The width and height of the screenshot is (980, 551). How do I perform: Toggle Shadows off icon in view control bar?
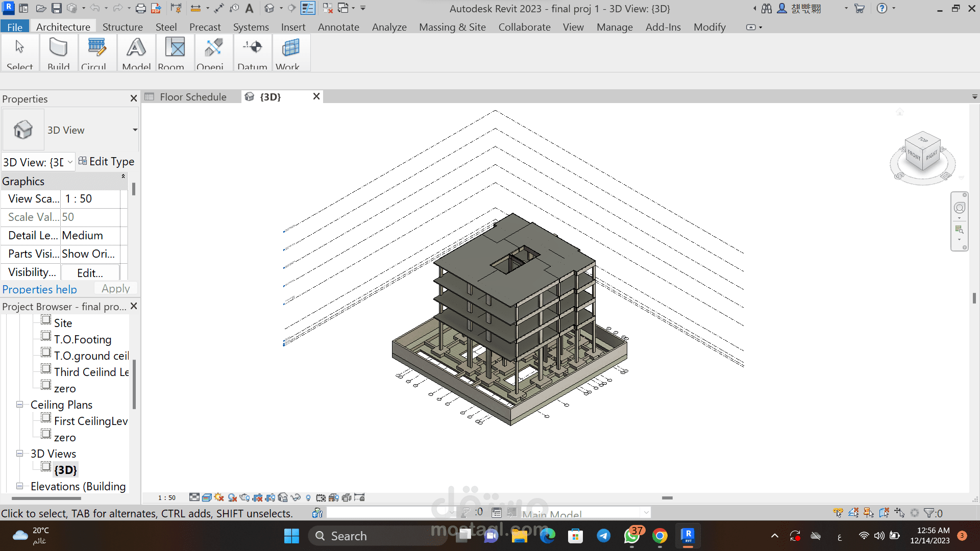point(232,497)
